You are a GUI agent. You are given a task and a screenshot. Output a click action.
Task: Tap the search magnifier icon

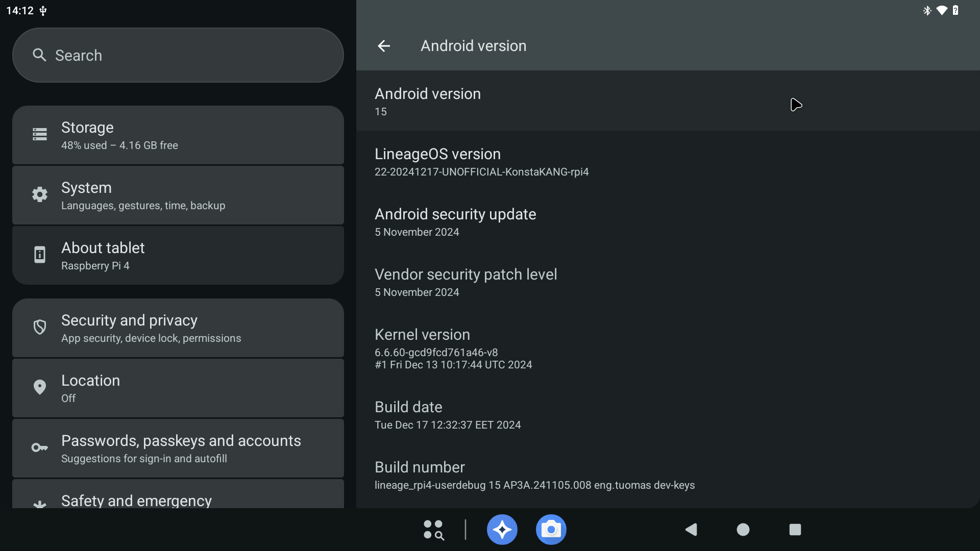39,55
